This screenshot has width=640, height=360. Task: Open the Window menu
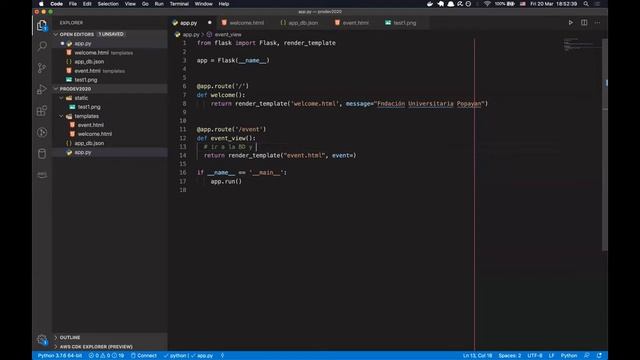203,4
